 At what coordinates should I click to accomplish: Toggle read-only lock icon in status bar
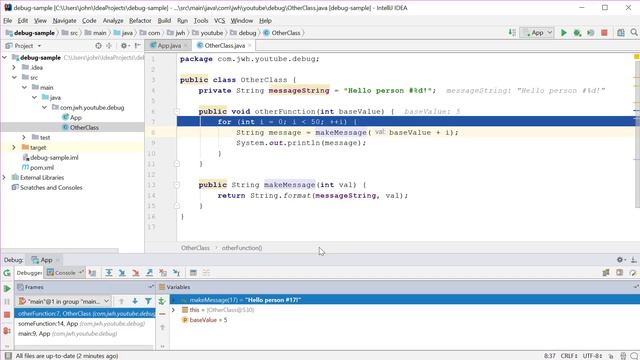point(611,356)
